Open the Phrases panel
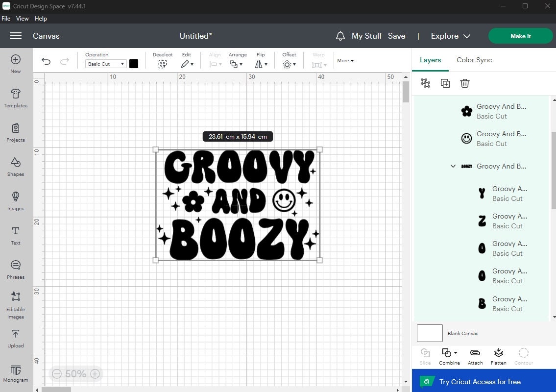This screenshot has height=392, width=556. pos(15,269)
